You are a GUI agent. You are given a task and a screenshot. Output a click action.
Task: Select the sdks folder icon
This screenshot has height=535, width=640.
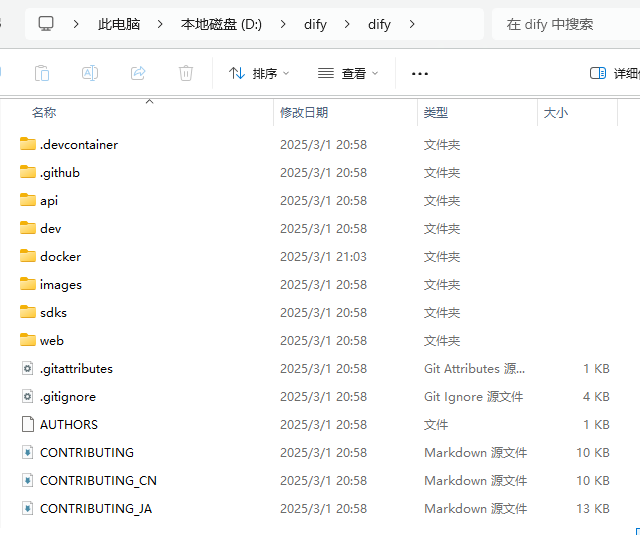[x=27, y=312]
